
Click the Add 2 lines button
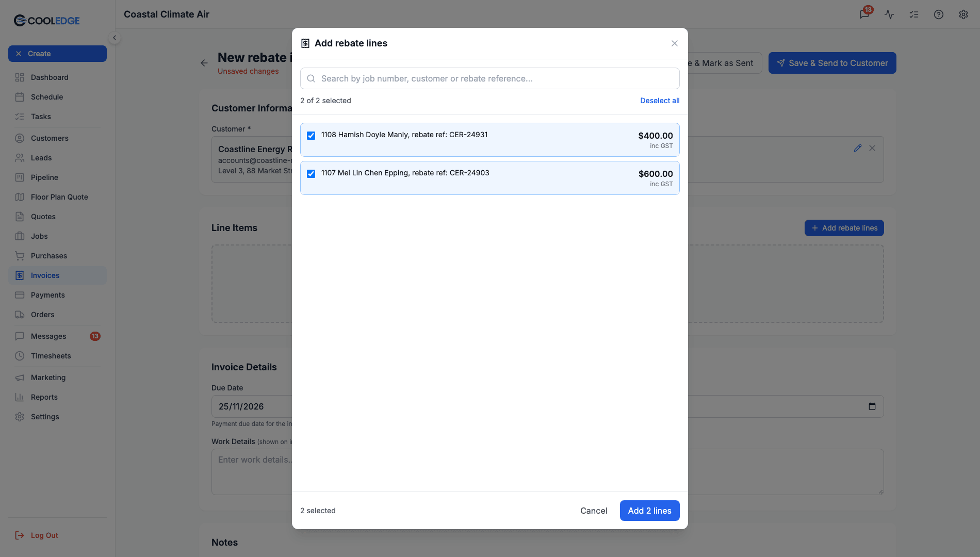649,511
